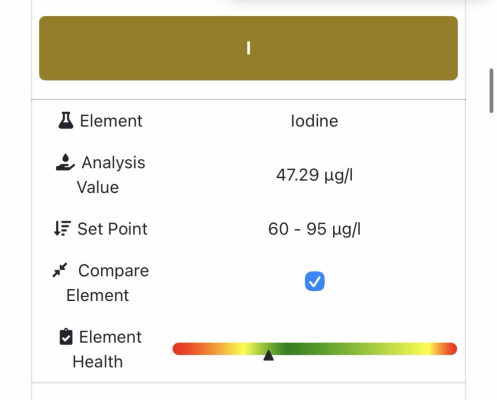Screen dimensions: 497x400
Task: Click the red left end of health bar
Action: coord(182,349)
